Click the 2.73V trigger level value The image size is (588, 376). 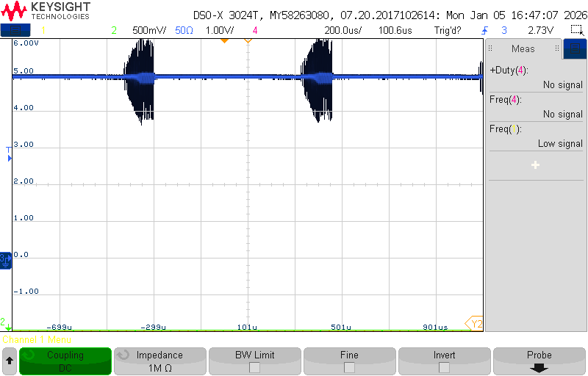click(x=540, y=30)
